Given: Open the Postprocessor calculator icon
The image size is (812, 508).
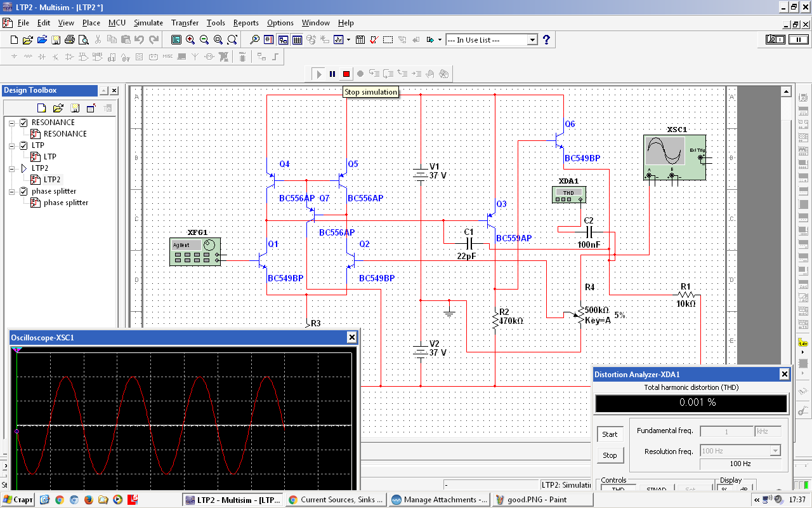Looking at the screenshot, I should [360, 39].
